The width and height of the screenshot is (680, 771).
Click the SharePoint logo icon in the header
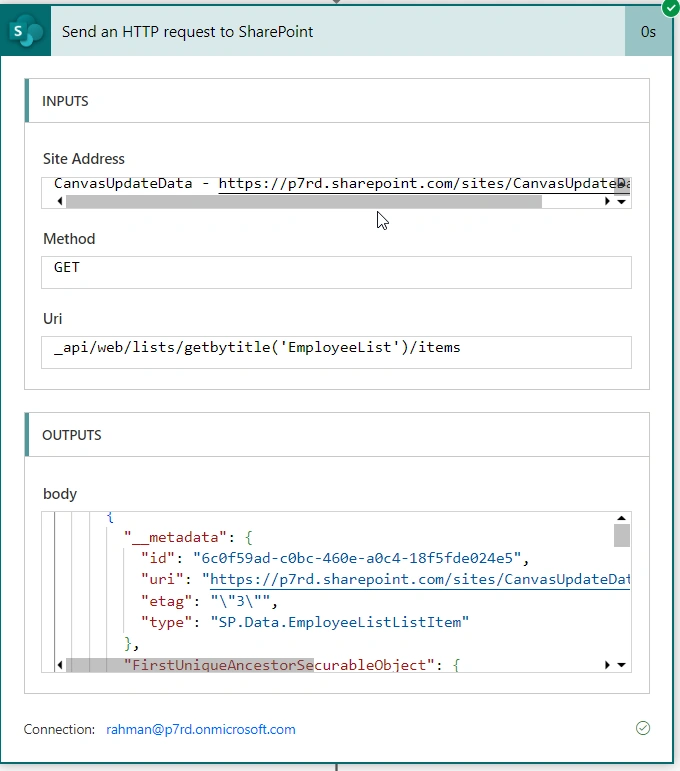pos(26,31)
